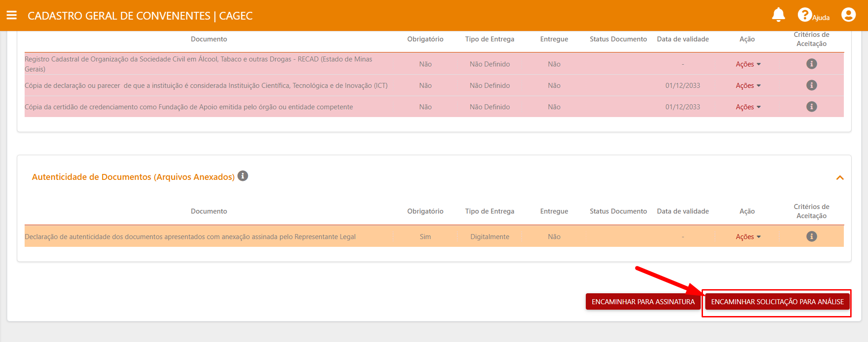Open Ações dropdown for Declaração de autenticidade
Image resolution: width=868 pixels, height=342 pixels.
click(748, 237)
